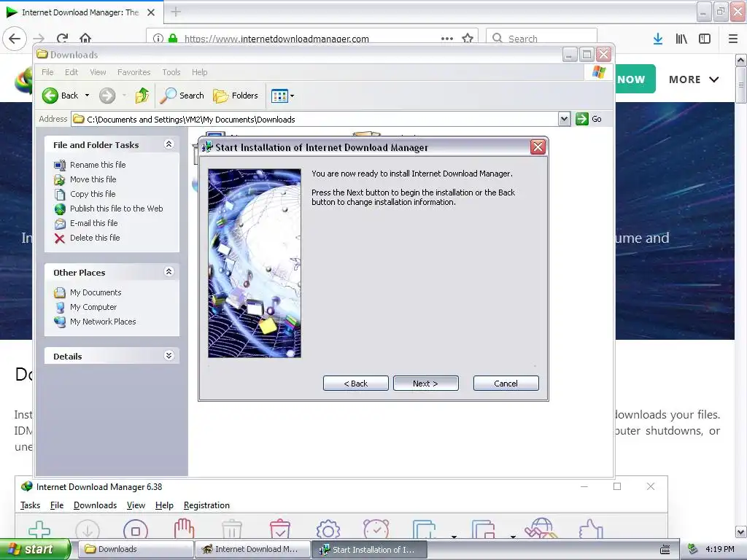Open the Tools menu in Downloads window

171,72
